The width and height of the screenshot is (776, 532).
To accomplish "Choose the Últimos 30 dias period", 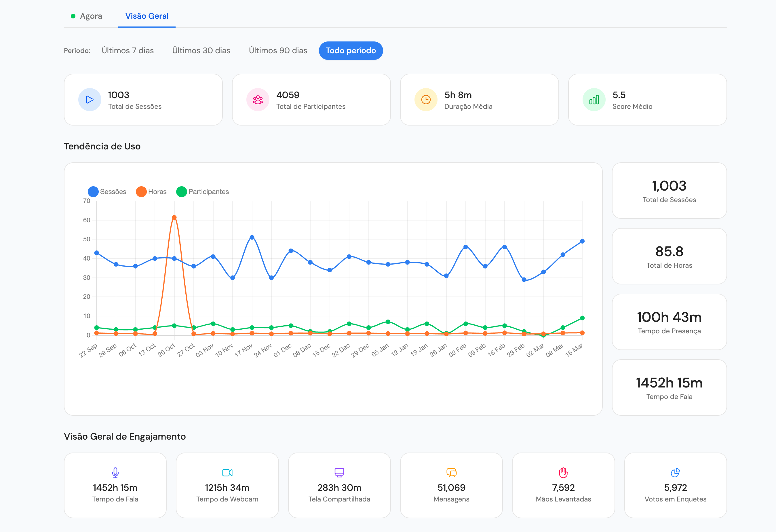I will [201, 51].
